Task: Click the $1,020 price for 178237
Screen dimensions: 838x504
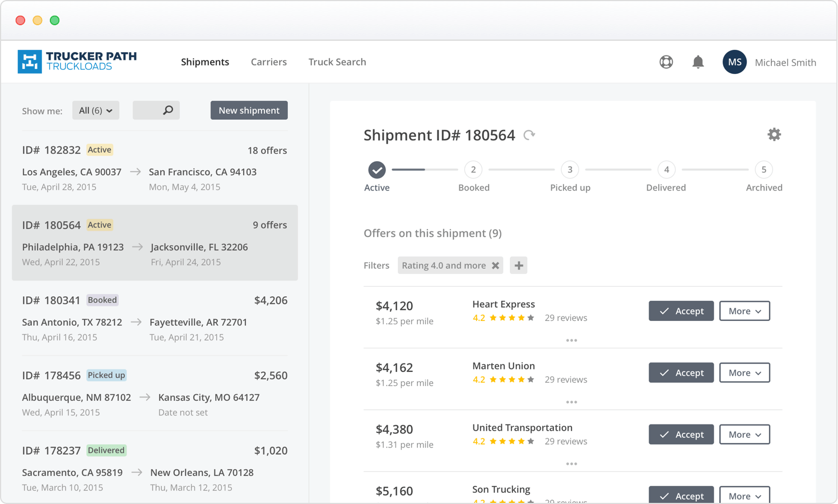Action: pos(271,450)
